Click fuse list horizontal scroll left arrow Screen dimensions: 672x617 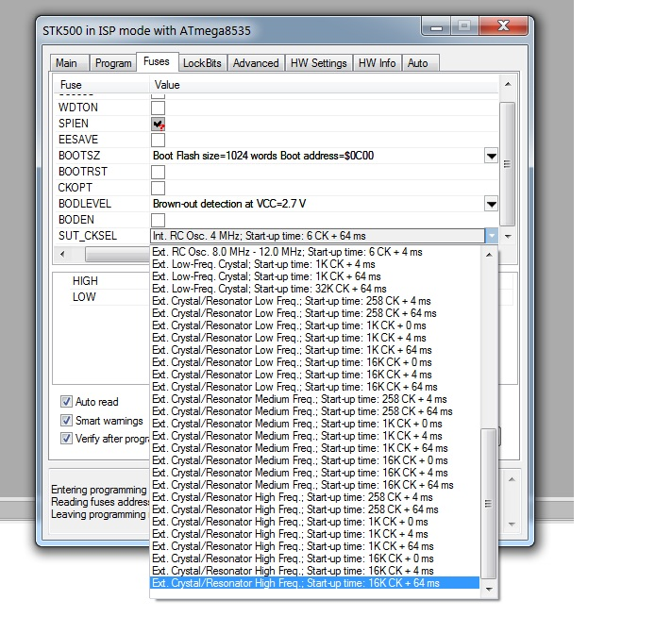click(62, 254)
